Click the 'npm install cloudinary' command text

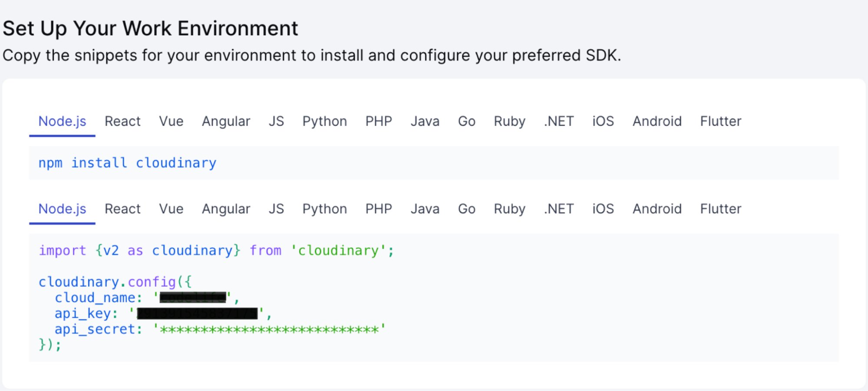127,163
